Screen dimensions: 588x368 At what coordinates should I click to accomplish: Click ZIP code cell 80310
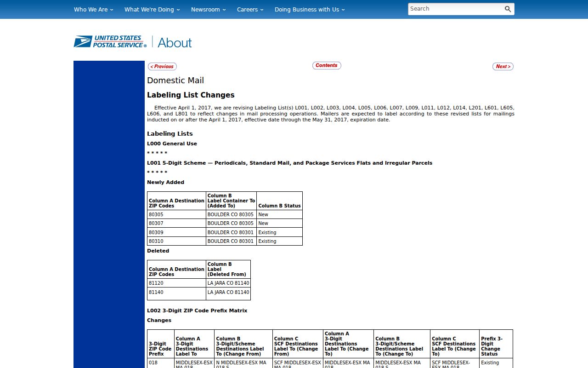(176, 241)
